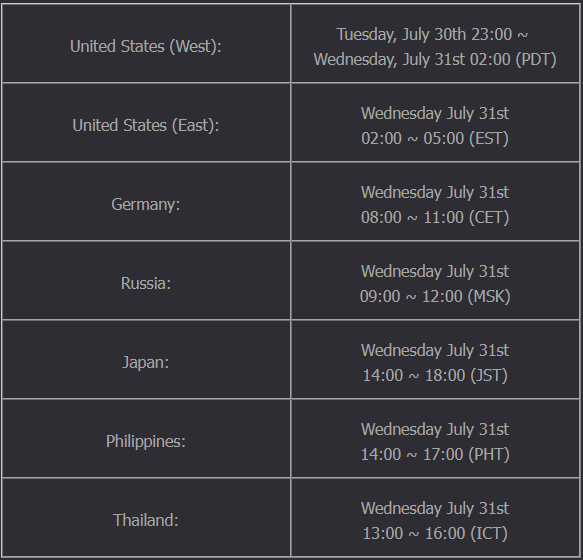
Task: Click the Philippines label cell
Action: point(146,438)
